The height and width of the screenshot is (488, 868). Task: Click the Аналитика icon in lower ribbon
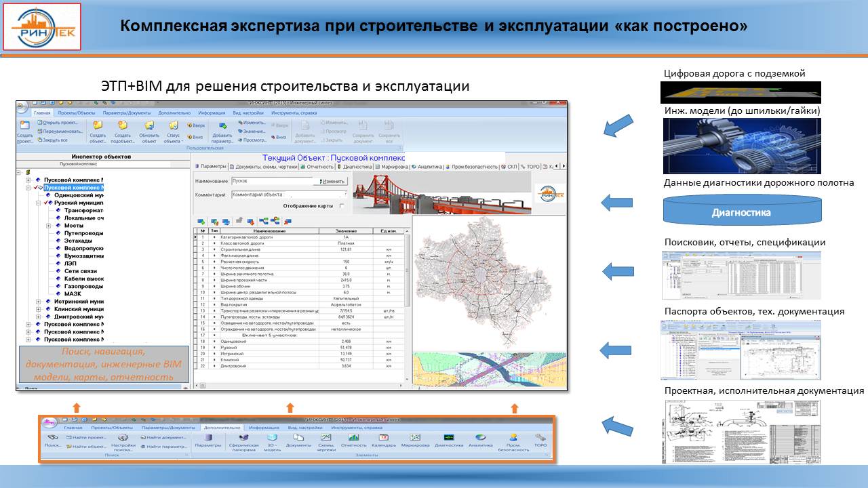click(480, 439)
